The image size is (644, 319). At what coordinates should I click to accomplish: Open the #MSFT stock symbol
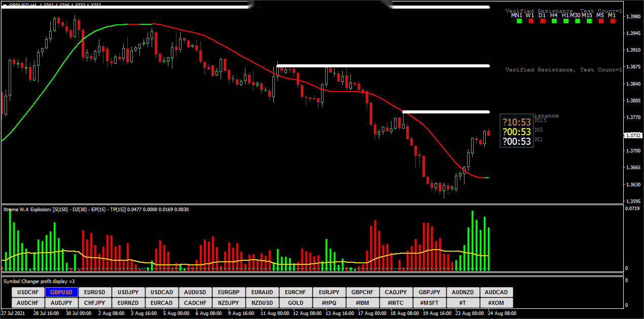430,303
